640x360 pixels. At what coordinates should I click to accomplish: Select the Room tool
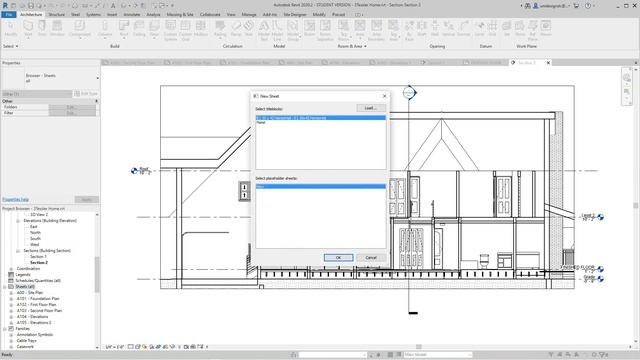310,29
